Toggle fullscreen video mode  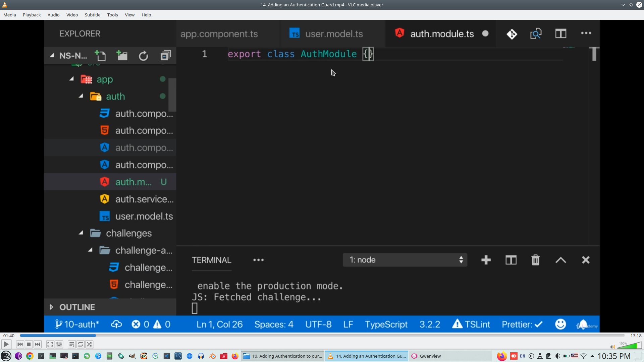(x=50, y=344)
